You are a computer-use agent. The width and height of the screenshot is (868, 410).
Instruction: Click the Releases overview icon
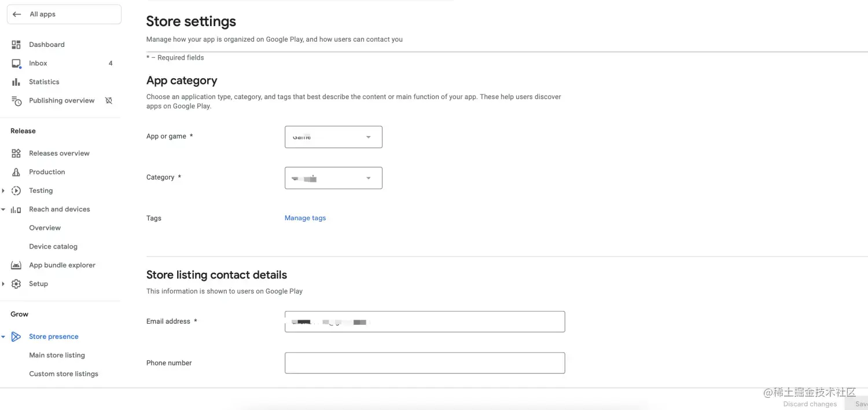pos(16,153)
